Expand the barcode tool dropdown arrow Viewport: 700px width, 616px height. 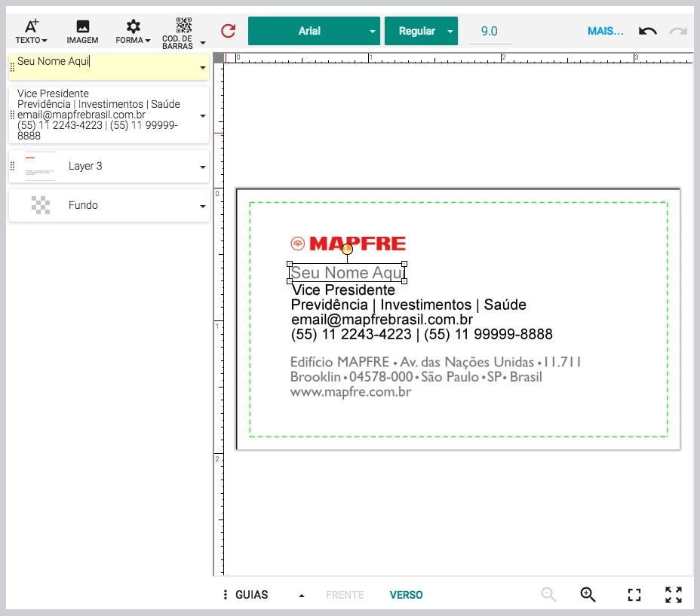pyautogui.click(x=203, y=43)
